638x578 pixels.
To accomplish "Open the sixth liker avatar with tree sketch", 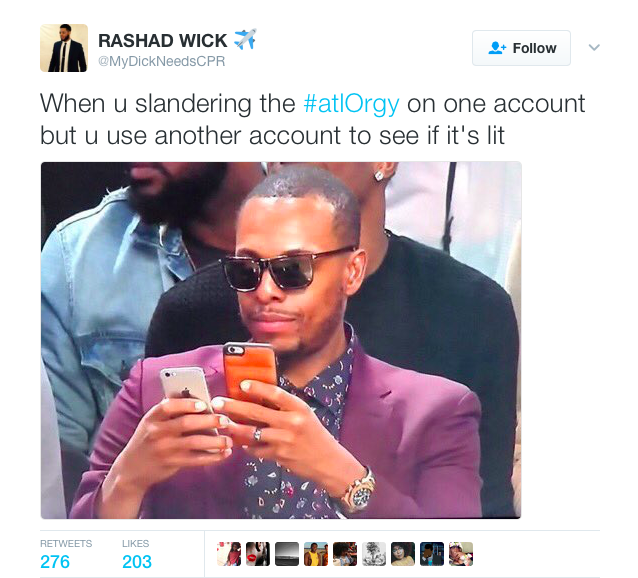I will (x=374, y=554).
